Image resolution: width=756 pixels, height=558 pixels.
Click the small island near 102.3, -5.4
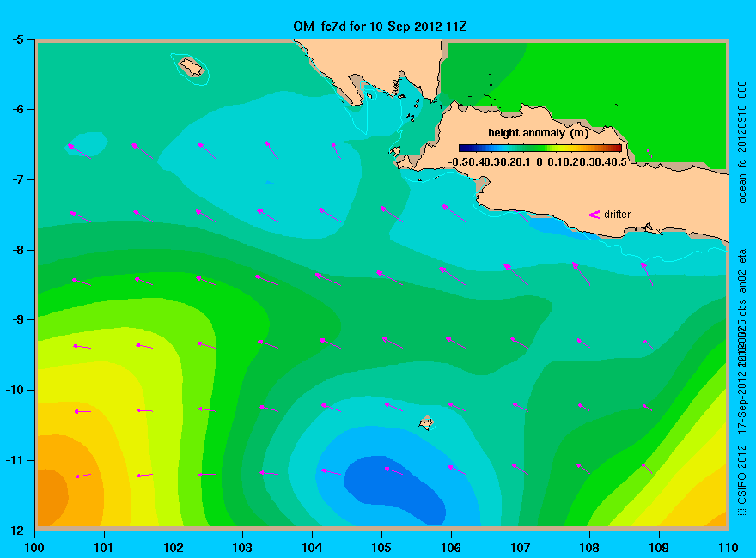pyautogui.click(x=192, y=66)
